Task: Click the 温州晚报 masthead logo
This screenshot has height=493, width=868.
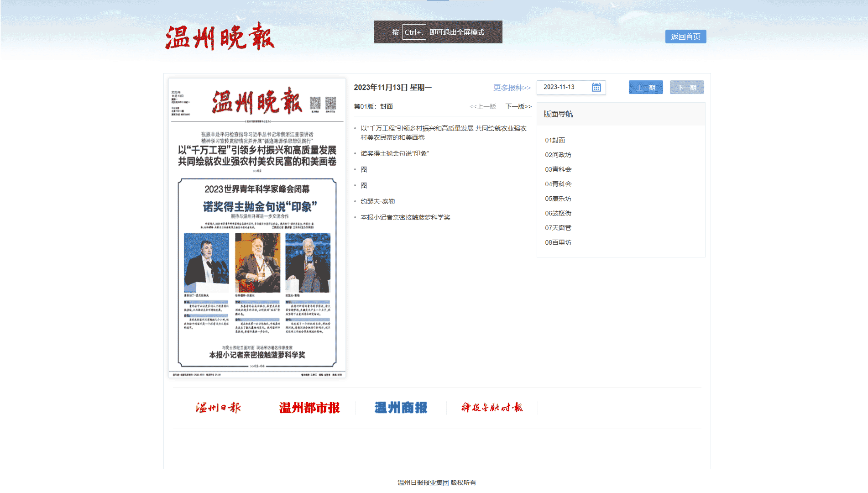Action: 220,36
